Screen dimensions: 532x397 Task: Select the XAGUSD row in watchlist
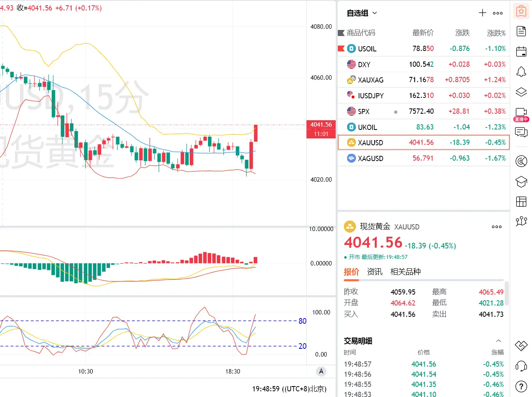424,158
